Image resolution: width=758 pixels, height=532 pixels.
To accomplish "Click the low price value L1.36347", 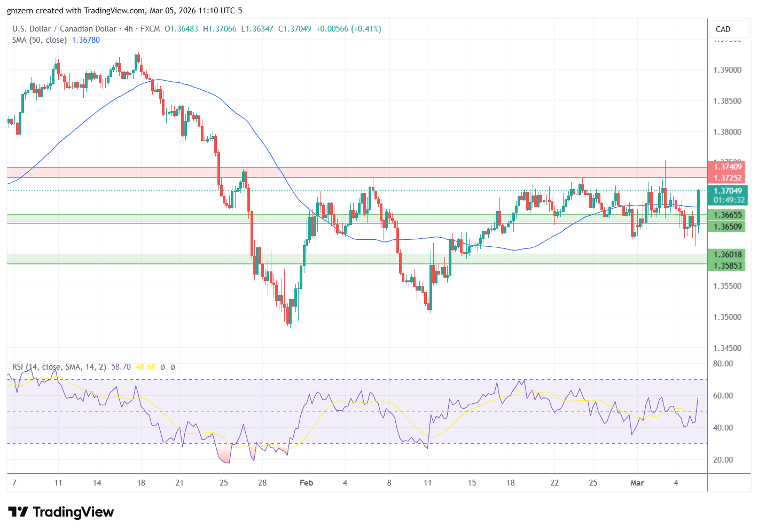I will coord(257,29).
